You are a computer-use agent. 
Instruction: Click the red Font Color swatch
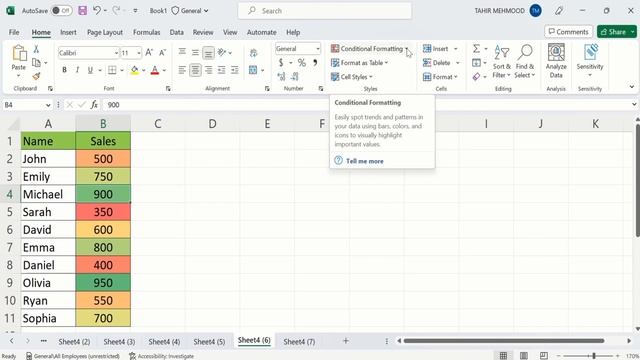click(x=155, y=70)
